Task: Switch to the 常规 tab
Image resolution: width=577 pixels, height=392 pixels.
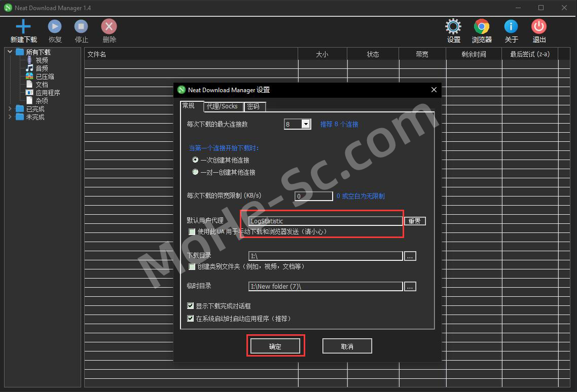Action: [x=192, y=106]
